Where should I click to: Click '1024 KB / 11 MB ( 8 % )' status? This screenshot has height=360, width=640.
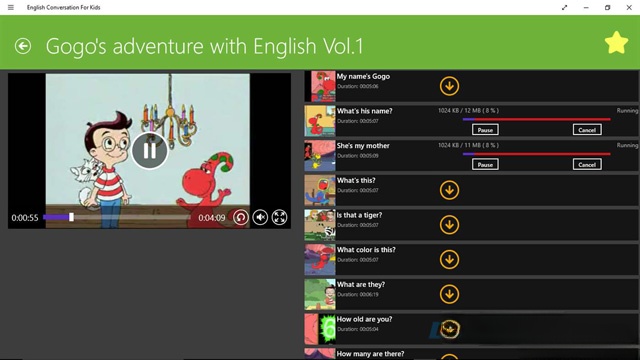click(469, 145)
